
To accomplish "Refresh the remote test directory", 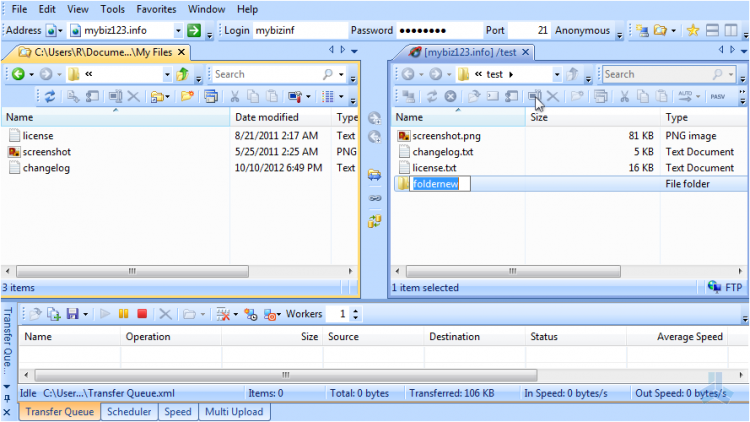I will point(431,97).
